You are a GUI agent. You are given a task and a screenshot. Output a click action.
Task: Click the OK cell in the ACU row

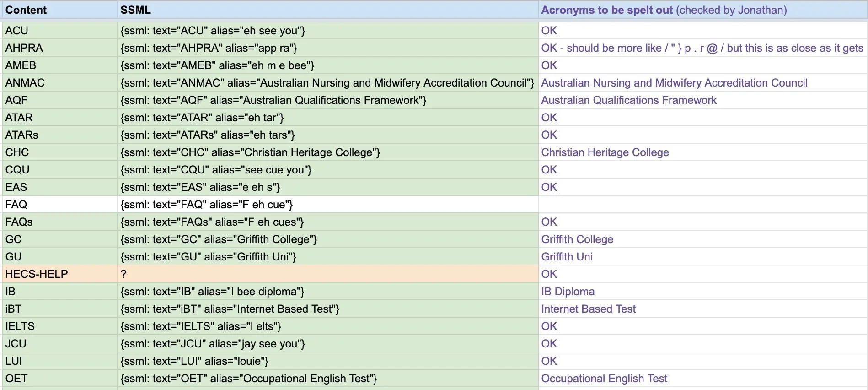point(702,31)
